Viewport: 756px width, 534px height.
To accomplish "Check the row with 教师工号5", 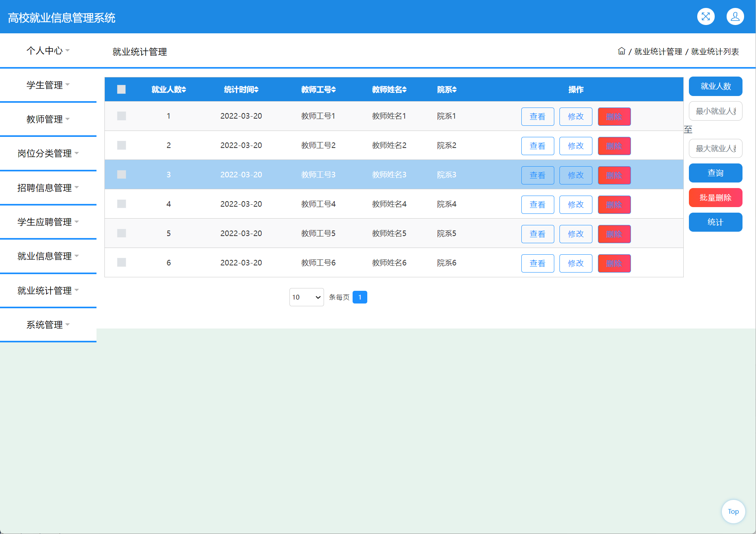I will click(121, 233).
